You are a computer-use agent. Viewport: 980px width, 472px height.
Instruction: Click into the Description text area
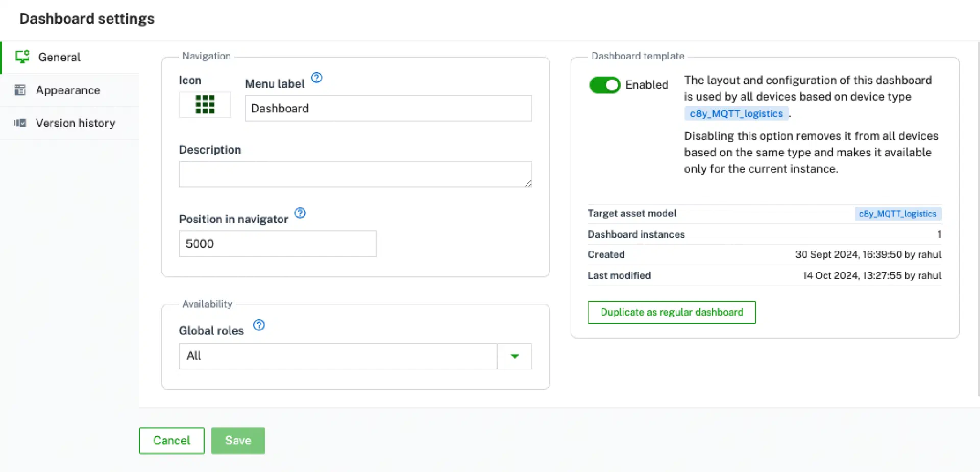355,174
